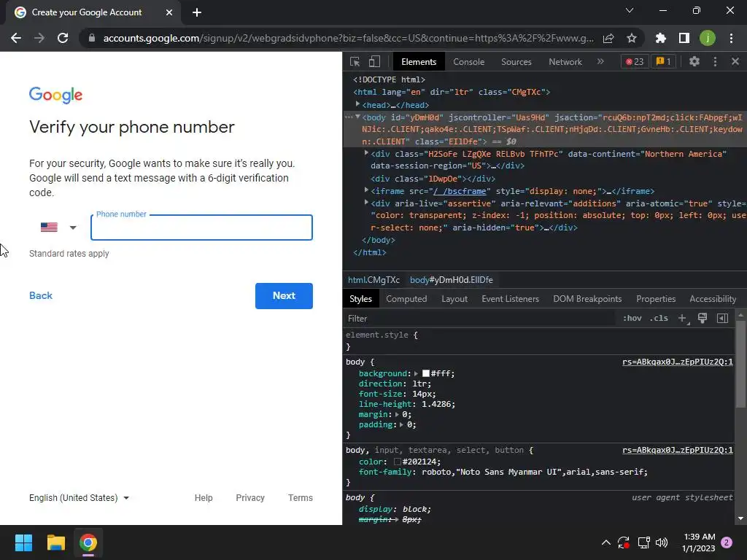Reload the page

(x=63, y=38)
